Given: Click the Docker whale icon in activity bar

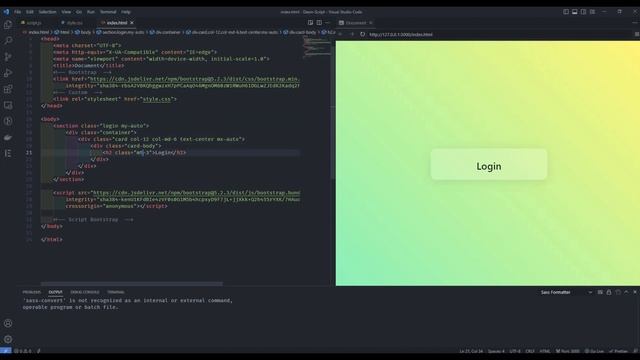Looking at the screenshot, I should 8,138.
